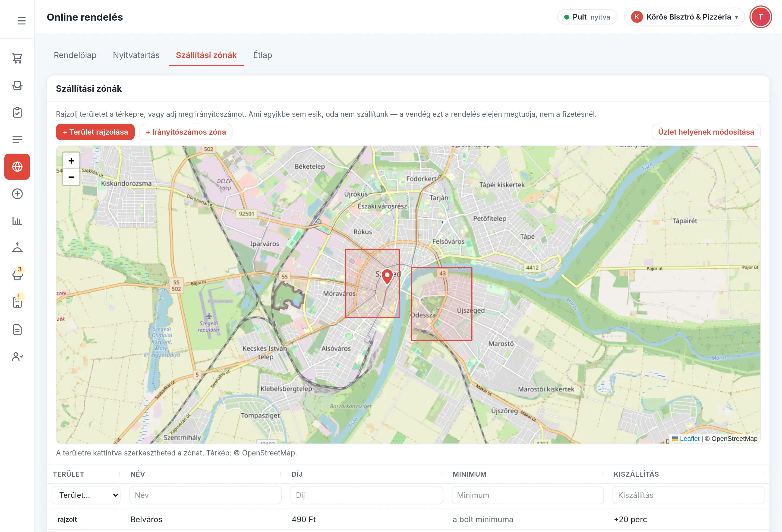
Task: Open the bar chart statistics sidebar icon
Action: click(x=17, y=221)
